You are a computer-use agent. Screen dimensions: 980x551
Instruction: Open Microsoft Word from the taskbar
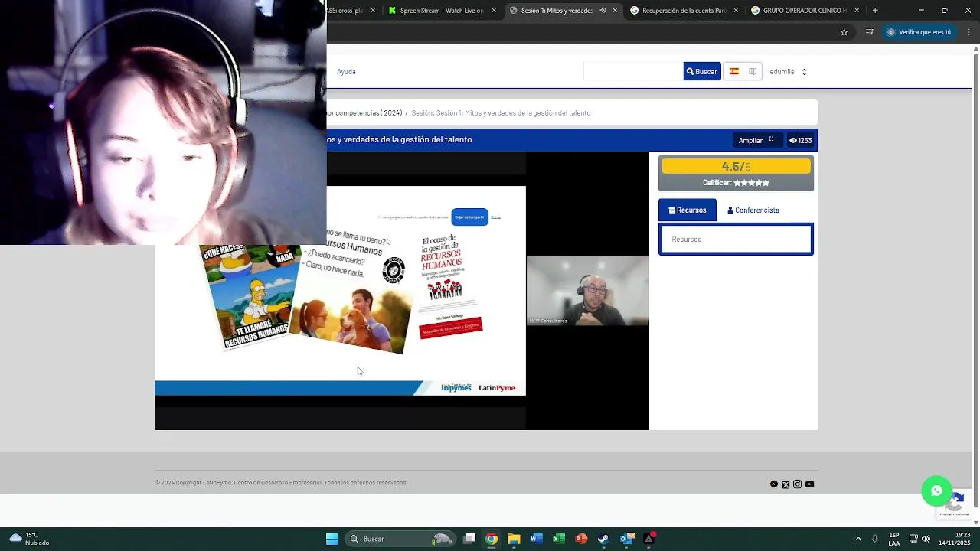(536, 539)
